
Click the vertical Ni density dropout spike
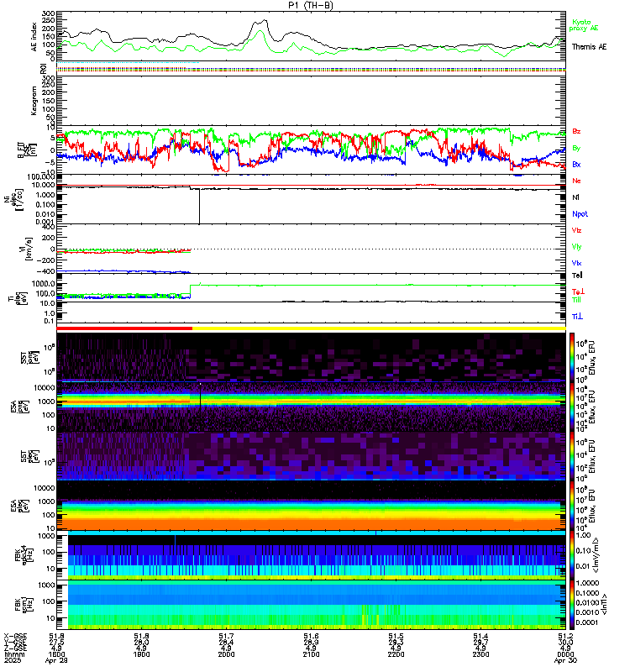pyautogui.click(x=199, y=206)
